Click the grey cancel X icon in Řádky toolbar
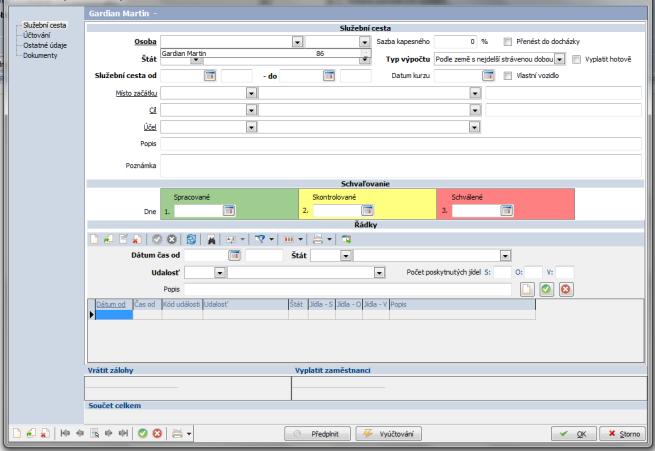Screen dimensions: 655x451 [x=172, y=239]
